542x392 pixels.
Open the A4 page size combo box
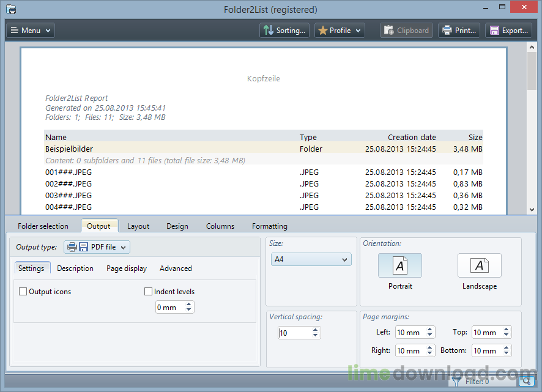point(311,259)
